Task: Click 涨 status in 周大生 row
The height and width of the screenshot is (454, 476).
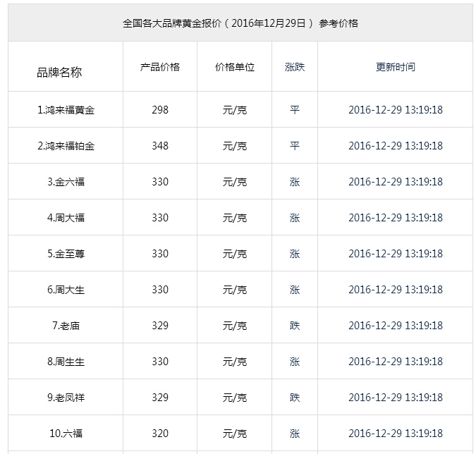Action: coord(295,290)
